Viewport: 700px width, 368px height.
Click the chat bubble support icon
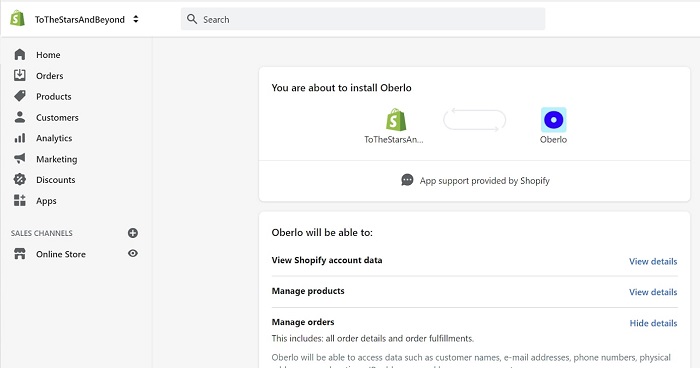407,180
